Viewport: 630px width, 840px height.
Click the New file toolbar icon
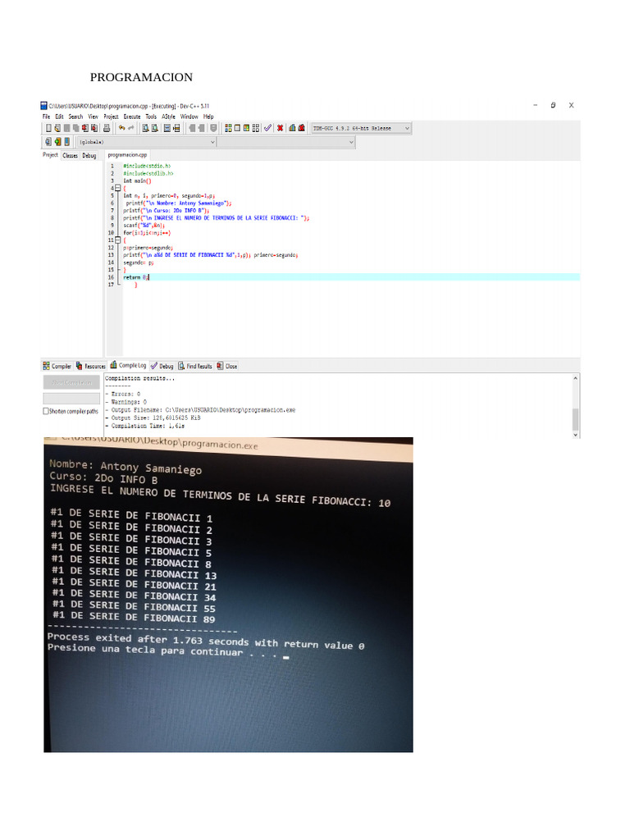point(48,128)
